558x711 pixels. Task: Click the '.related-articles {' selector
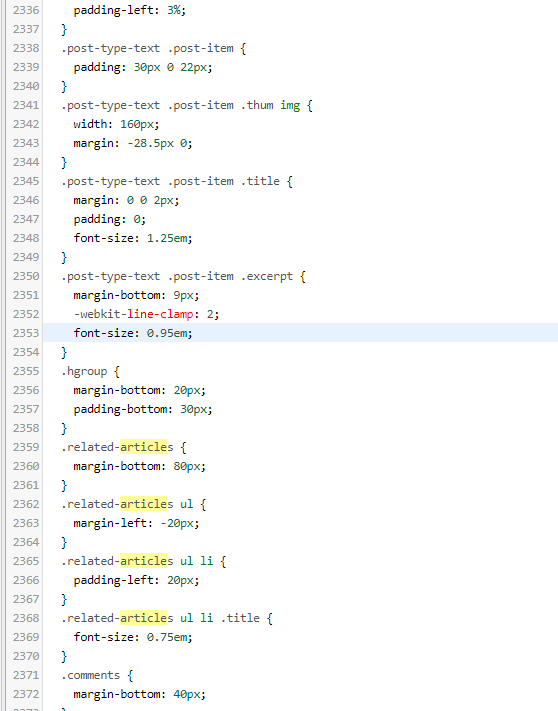(x=123, y=447)
